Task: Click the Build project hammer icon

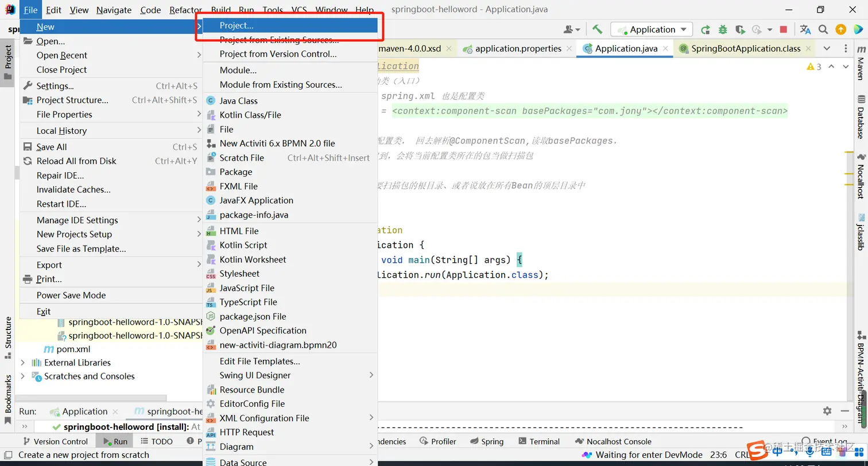Action: [x=598, y=29]
